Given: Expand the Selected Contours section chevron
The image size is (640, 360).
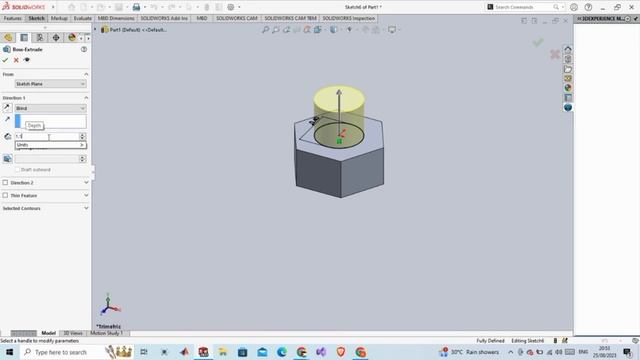Looking at the screenshot, I should [86, 208].
